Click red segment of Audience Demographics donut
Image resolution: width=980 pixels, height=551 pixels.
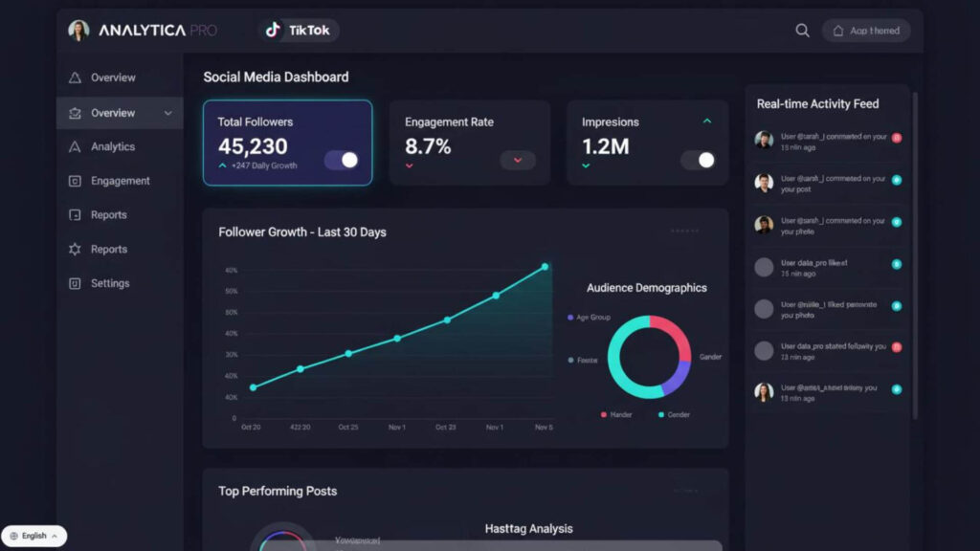677,333
